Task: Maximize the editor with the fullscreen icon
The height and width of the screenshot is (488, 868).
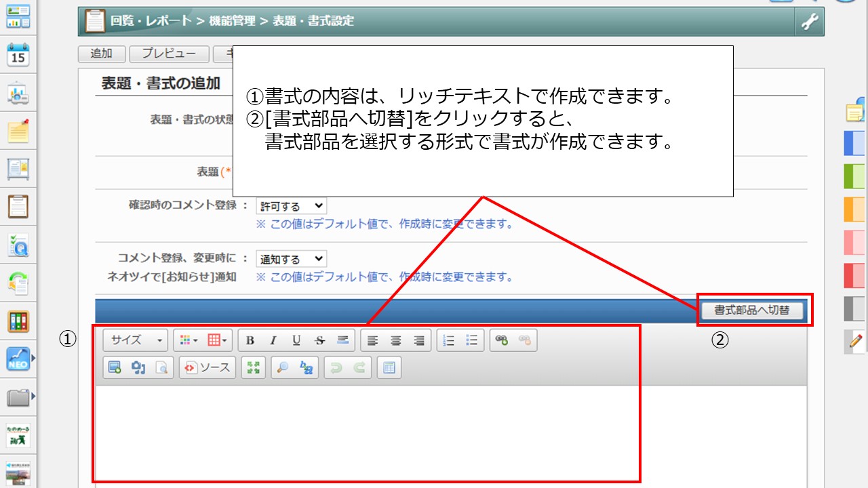Action: 254,367
